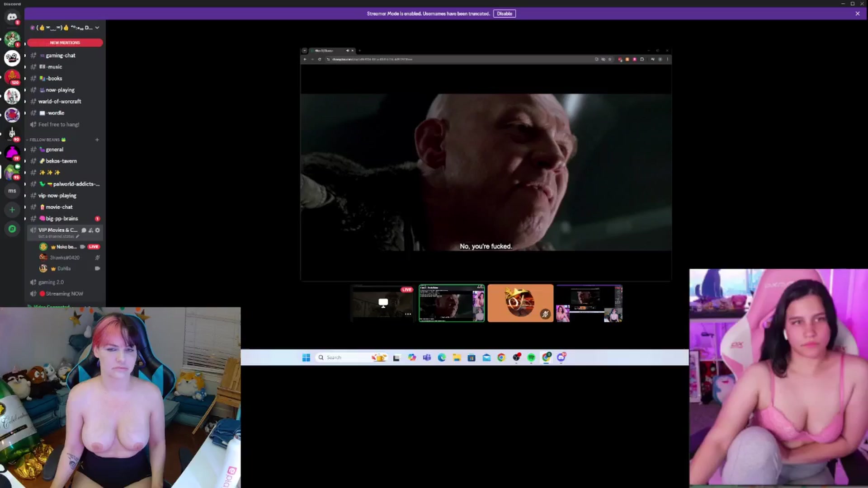Open Microsoft Edge from the taskbar
The image size is (868, 488).
click(442, 357)
